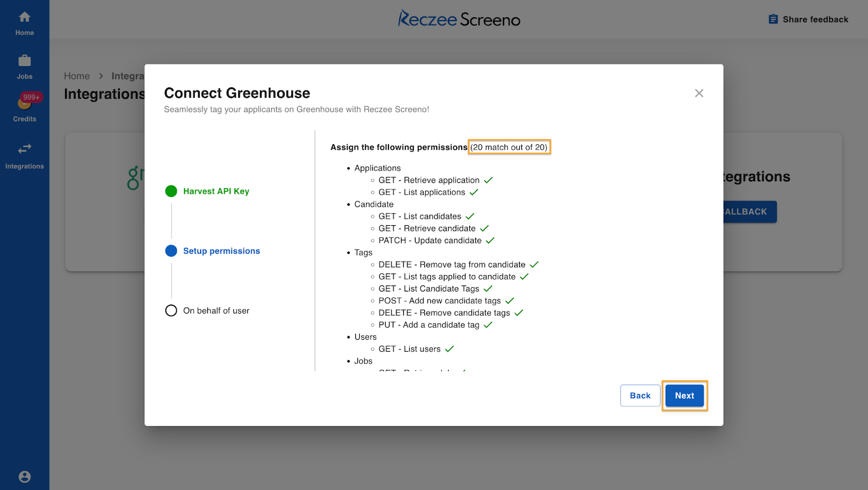Click the Next button
This screenshot has height=490, width=868.
tap(684, 396)
